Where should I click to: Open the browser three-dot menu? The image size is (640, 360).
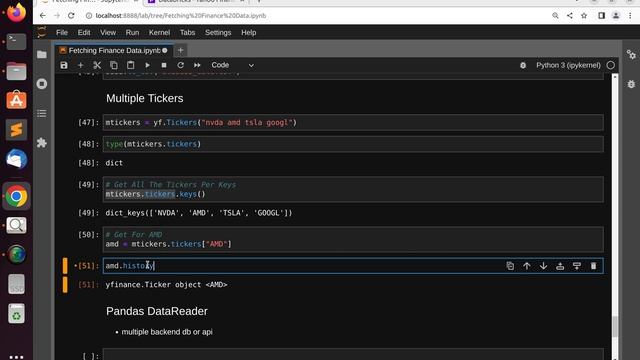630,16
